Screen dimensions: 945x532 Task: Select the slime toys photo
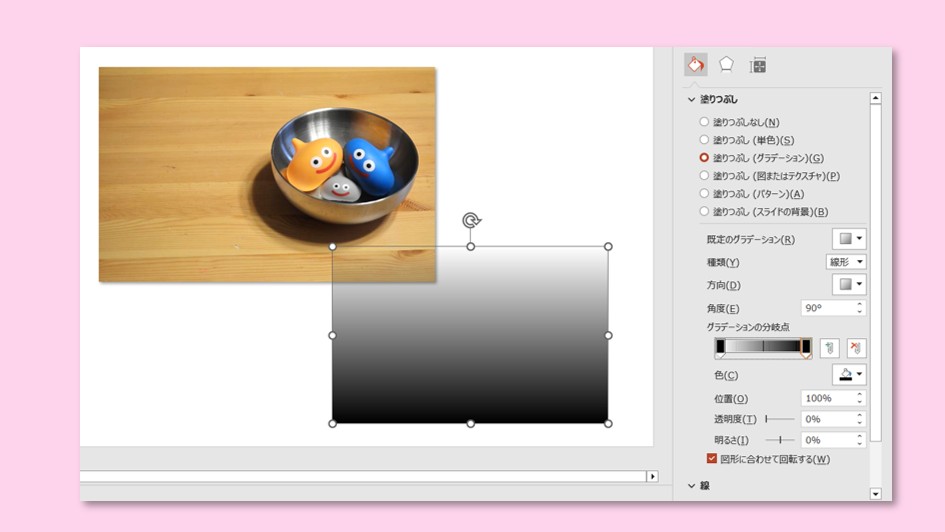(x=267, y=174)
